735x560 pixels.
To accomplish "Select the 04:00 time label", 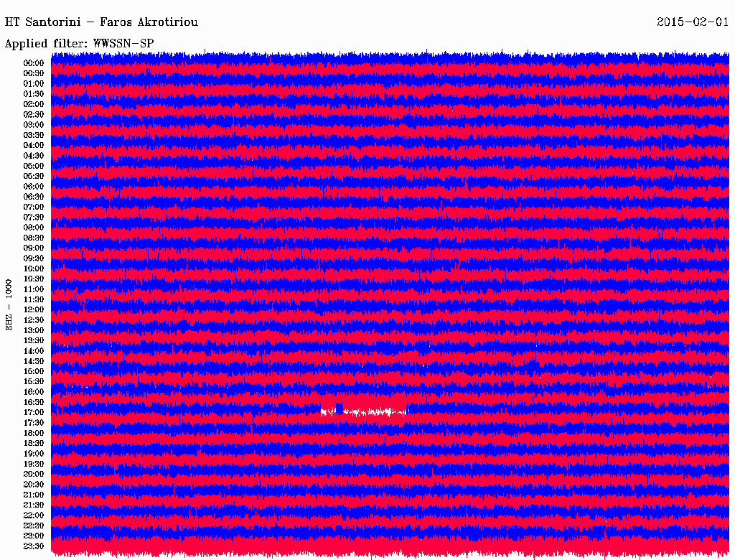I will [34, 146].
